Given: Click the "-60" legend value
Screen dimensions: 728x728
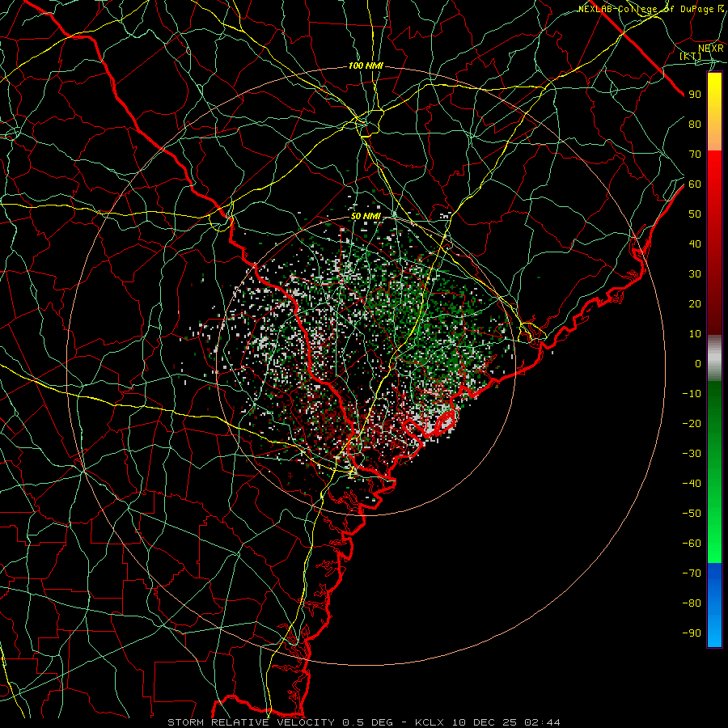Looking at the screenshot, I should 692,544.
